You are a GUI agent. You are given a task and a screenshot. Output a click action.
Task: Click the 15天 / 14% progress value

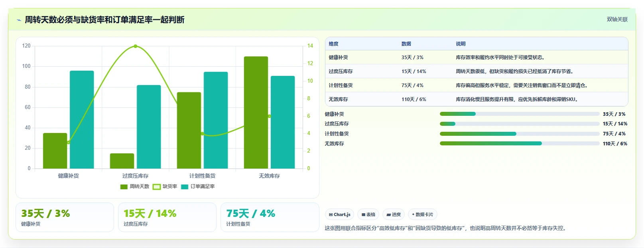[615, 124]
